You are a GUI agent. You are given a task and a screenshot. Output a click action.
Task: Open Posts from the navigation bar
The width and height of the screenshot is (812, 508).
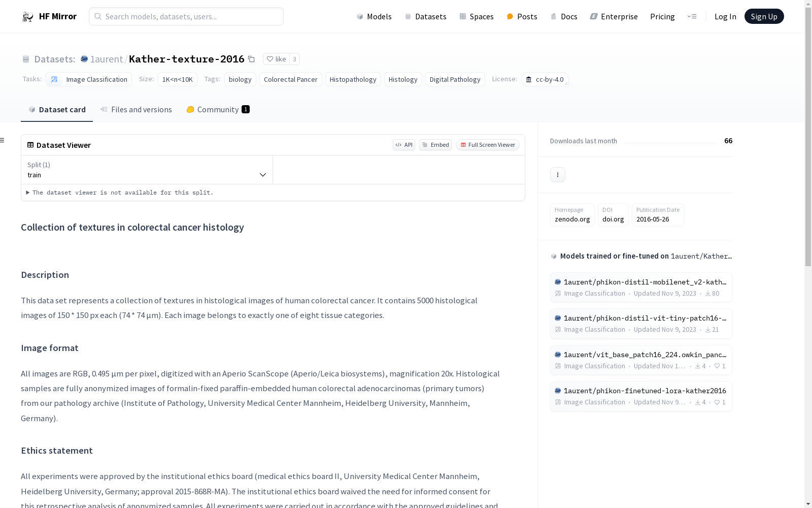coord(522,16)
